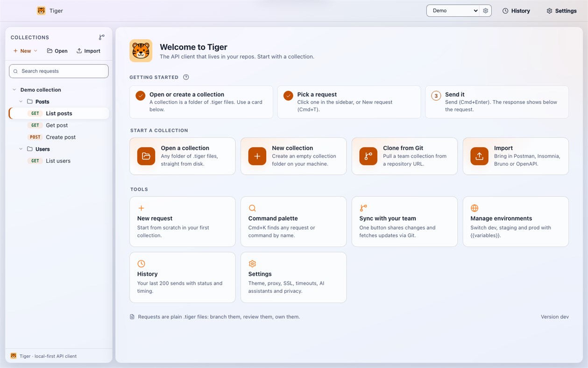Collapse the Posts folder chevron
588x368 pixels.
coord(21,101)
